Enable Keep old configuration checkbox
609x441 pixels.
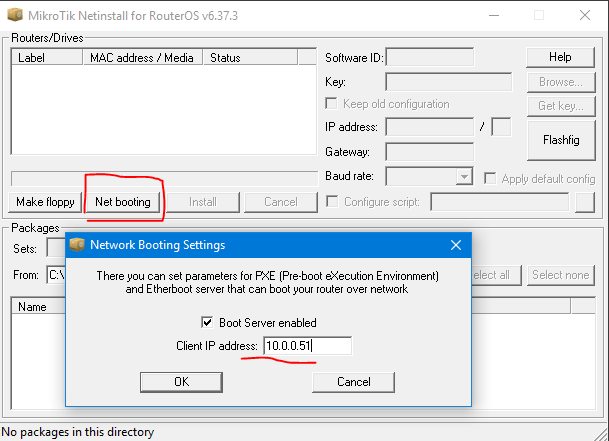(332, 104)
